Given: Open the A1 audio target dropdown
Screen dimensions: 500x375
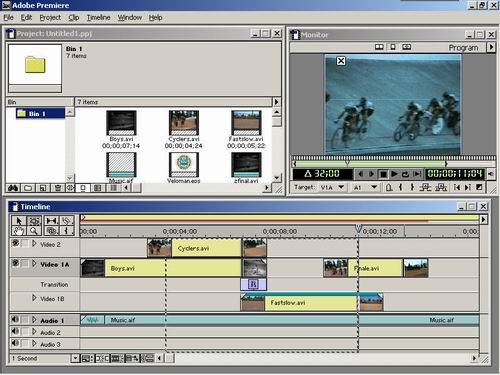Looking at the screenshot, I should coord(374,187).
